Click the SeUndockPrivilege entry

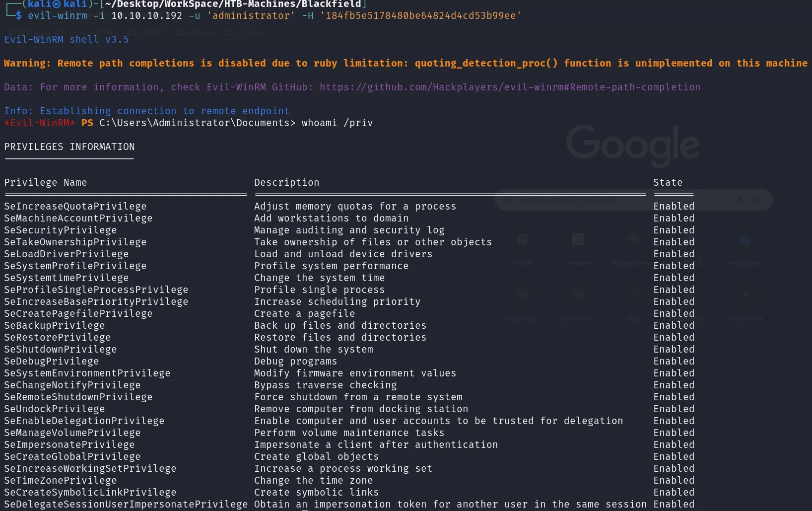click(x=55, y=409)
